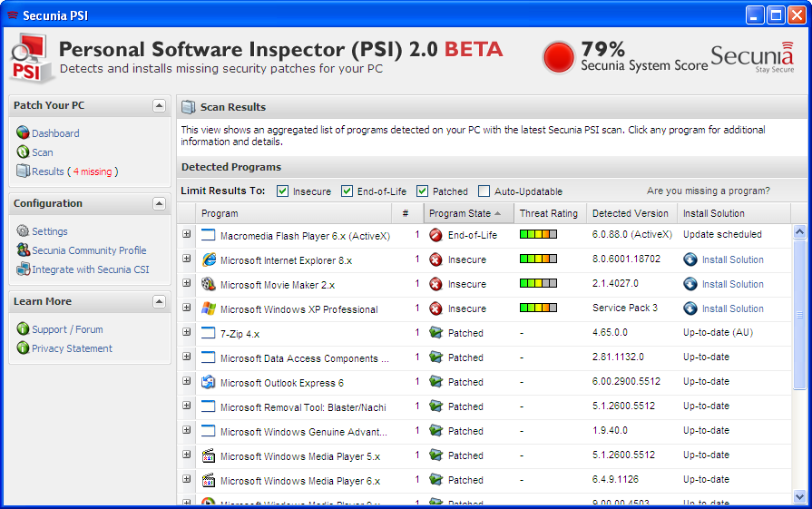Click the Windows XP Professional logo icon
Image resolution: width=812 pixels, height=509 pixels.
click(x=209, y=308)
